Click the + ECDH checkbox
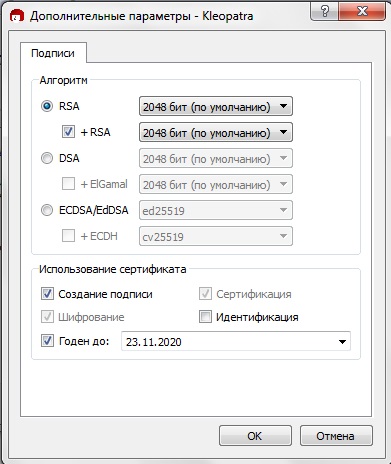The image size is (391, 464). (x=68, y=236)
